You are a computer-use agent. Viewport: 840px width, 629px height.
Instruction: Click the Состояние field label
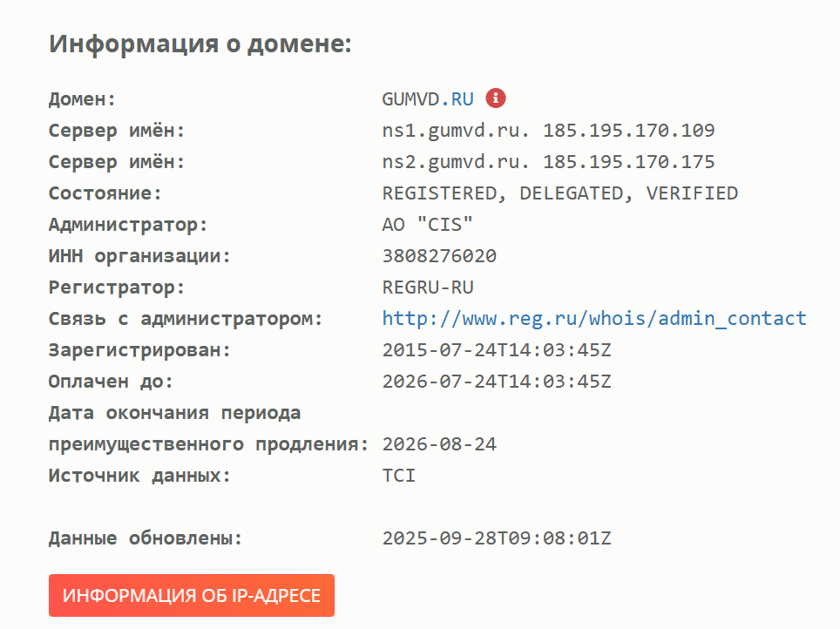pos(105,193)
